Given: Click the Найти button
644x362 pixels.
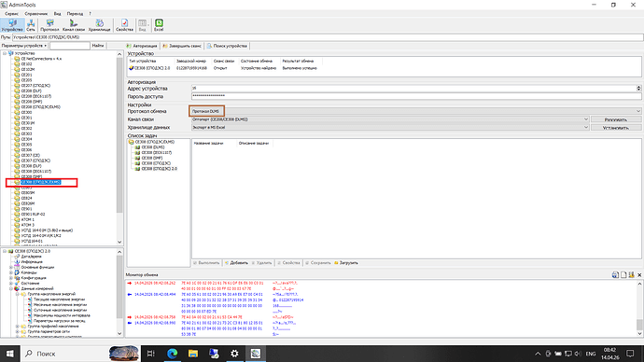Looking at the screenshot, I should [x=98, y=46].
